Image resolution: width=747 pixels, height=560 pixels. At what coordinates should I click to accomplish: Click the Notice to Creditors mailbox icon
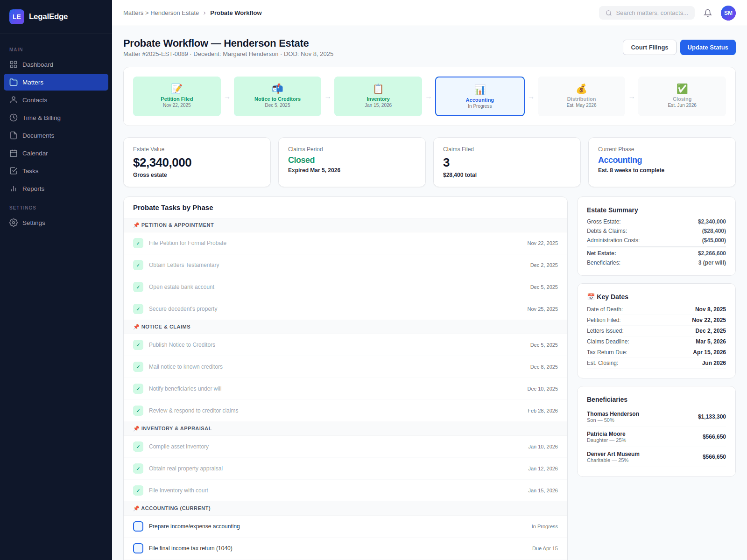click(x=277, y=89)
